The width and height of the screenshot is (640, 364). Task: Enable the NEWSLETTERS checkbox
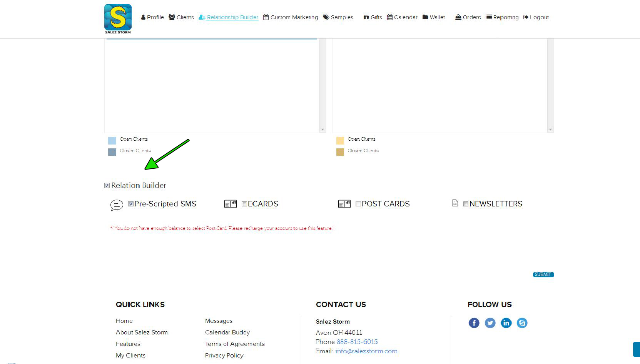466,204
